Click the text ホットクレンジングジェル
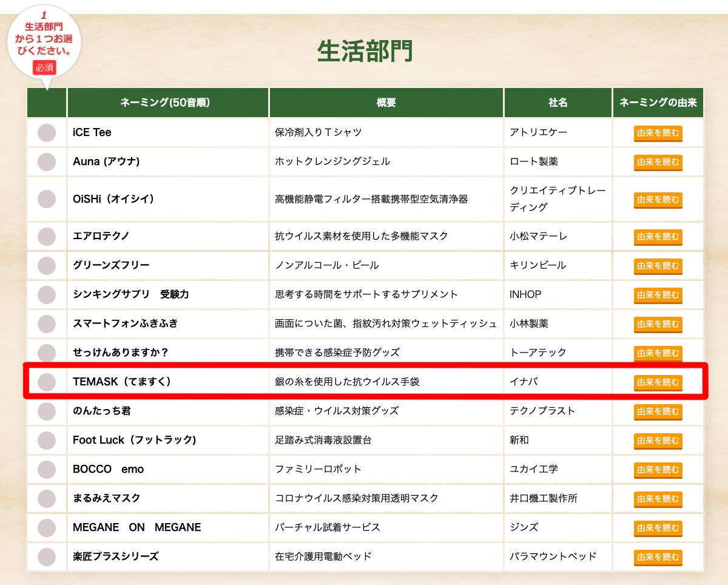728x585 pixels. click(x=332, y=161)
